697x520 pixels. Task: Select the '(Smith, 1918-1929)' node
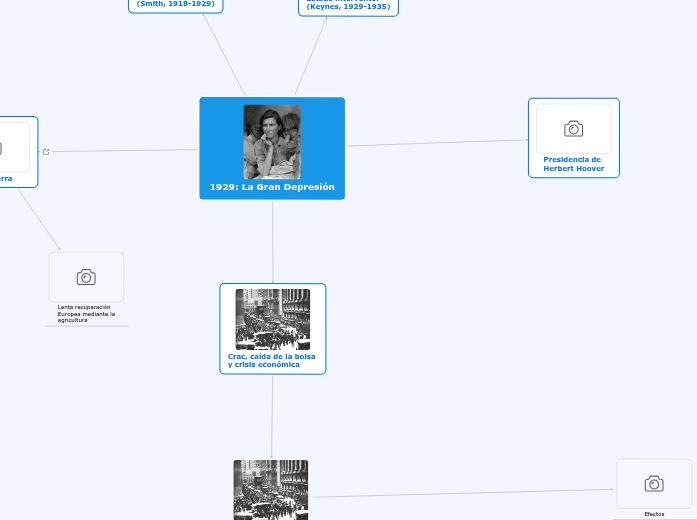point(176,4)
